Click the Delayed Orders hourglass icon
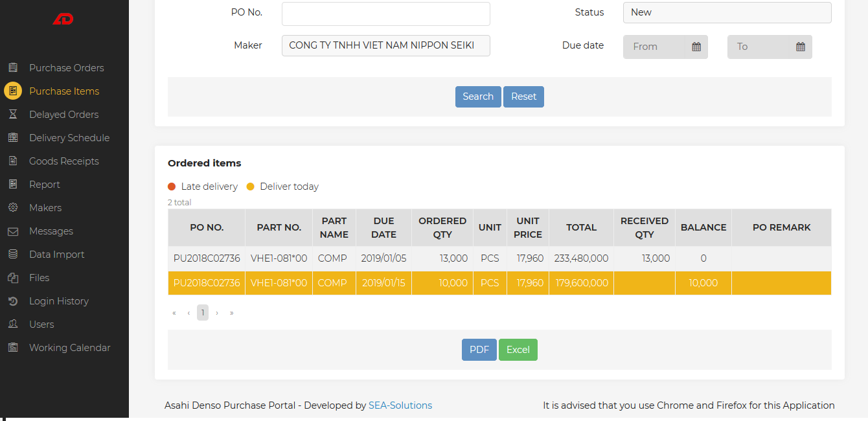 pyautogui.click(x=13, y=115)
